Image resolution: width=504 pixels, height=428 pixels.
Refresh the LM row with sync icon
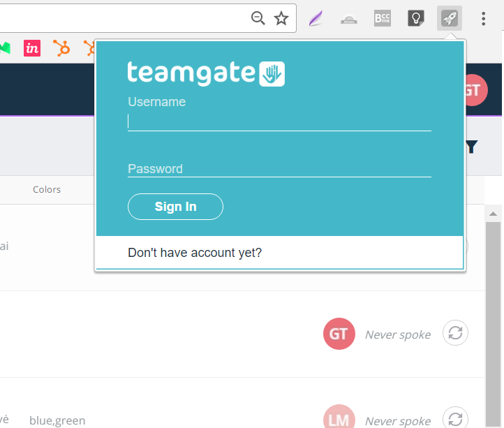pos(455,418)
